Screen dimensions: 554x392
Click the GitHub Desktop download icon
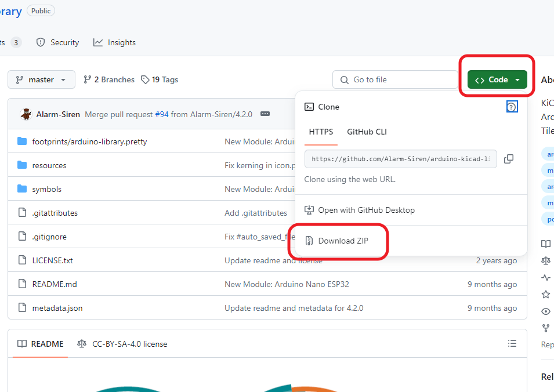tap(309, 210)
